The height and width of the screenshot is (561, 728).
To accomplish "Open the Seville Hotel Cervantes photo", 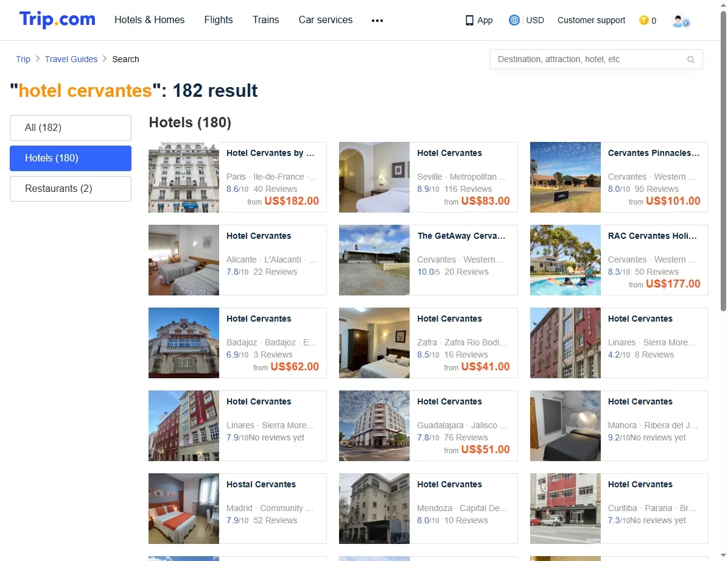I will click(x=374, y=177).
